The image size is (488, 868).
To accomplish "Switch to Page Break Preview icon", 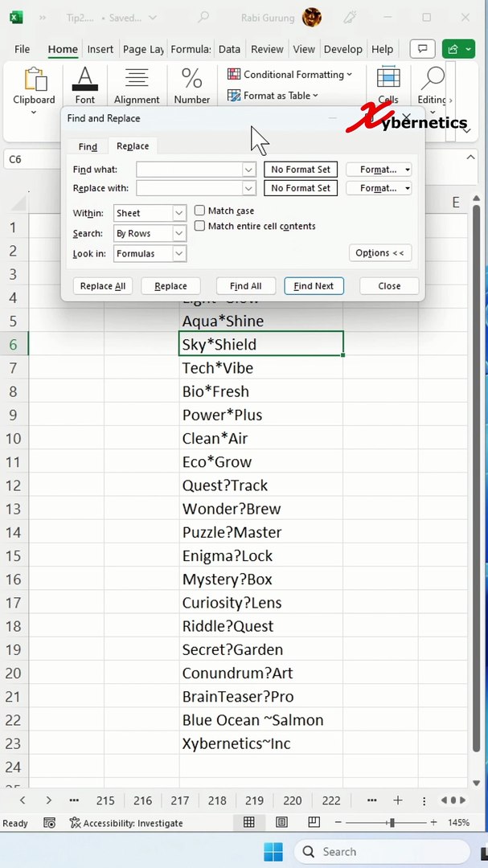I will (314, 823).
